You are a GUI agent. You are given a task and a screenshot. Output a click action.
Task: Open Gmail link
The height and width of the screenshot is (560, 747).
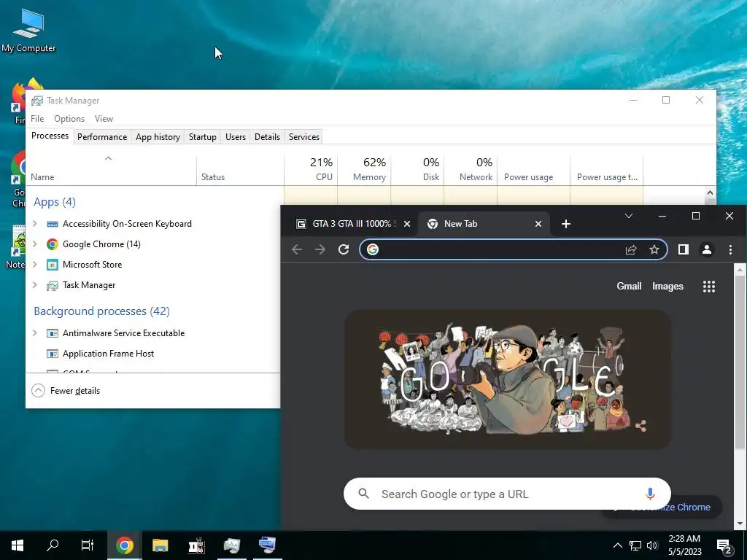[629, 286]
